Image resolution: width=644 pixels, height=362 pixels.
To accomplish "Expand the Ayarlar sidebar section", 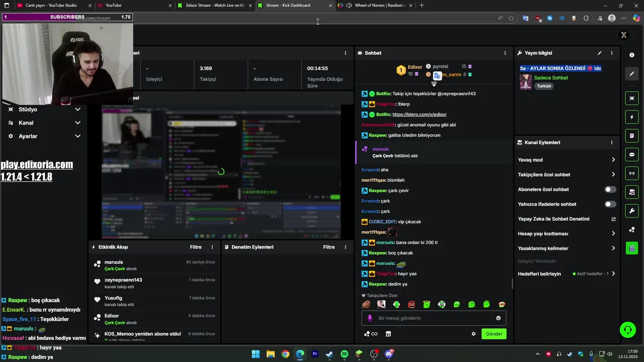I will [77, 136].
